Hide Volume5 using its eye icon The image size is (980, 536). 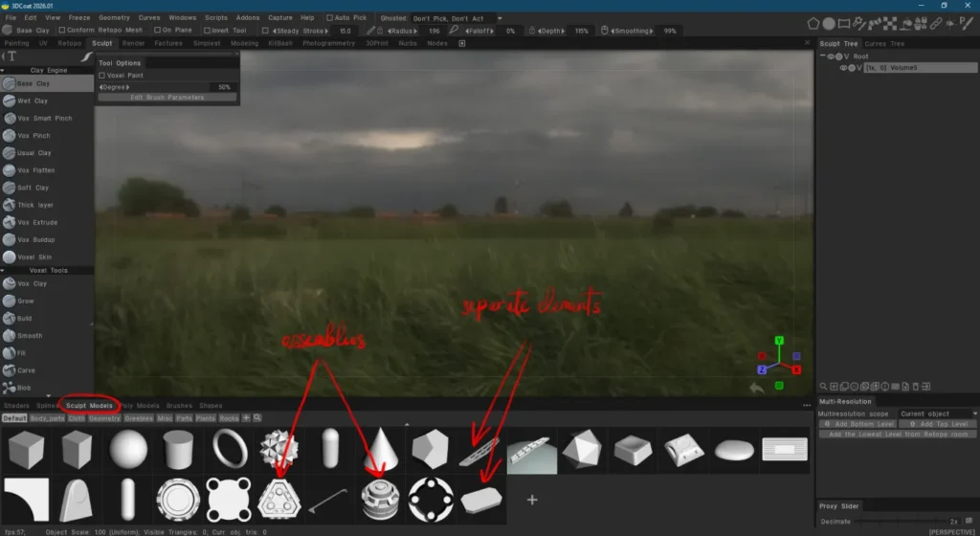coord(844,68)
